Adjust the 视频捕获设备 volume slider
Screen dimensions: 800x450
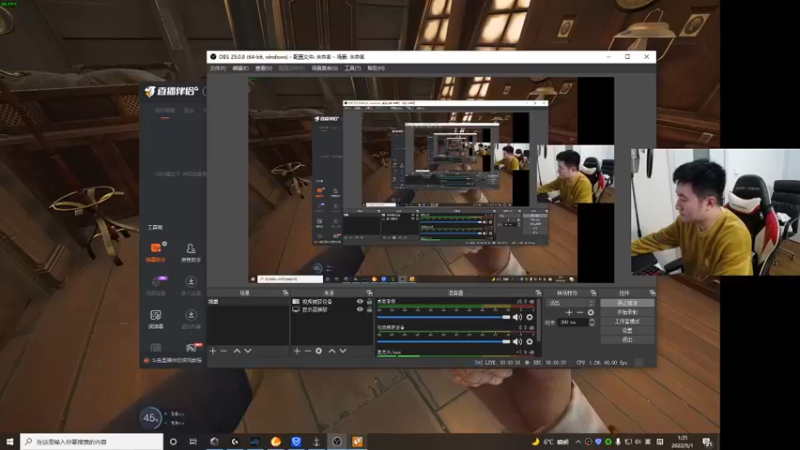444,341
